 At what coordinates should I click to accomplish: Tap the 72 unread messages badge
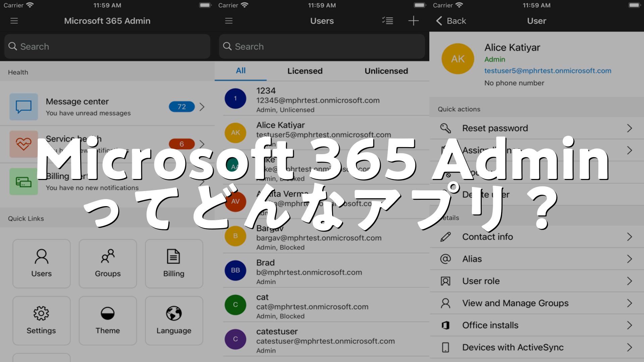(182, 107)
